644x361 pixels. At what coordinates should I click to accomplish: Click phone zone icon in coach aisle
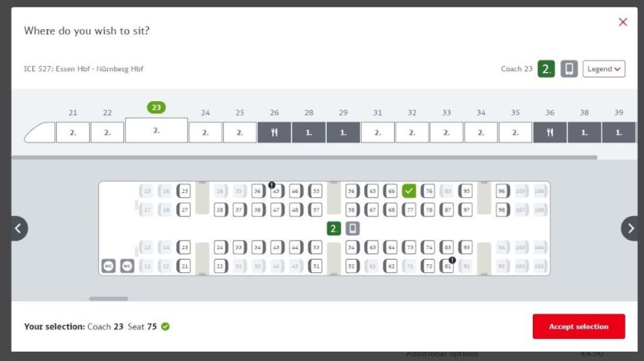point(352,228)
